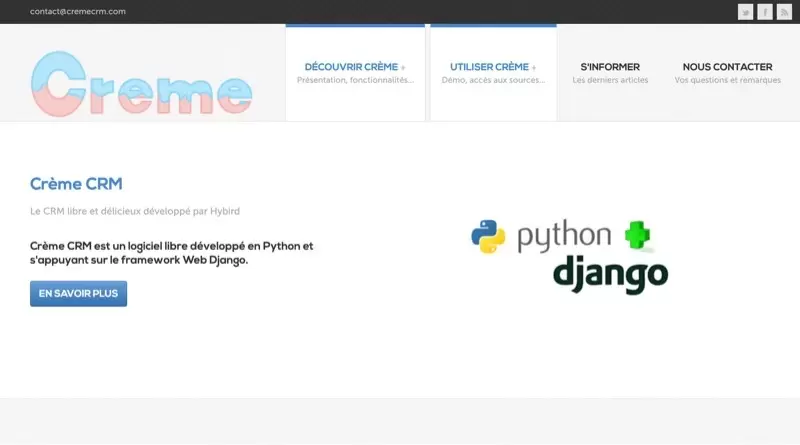Viewport: 800px width, 445px height.
Task: Expand the plus next to Utiliser Crème
Action: coord(534,67)
